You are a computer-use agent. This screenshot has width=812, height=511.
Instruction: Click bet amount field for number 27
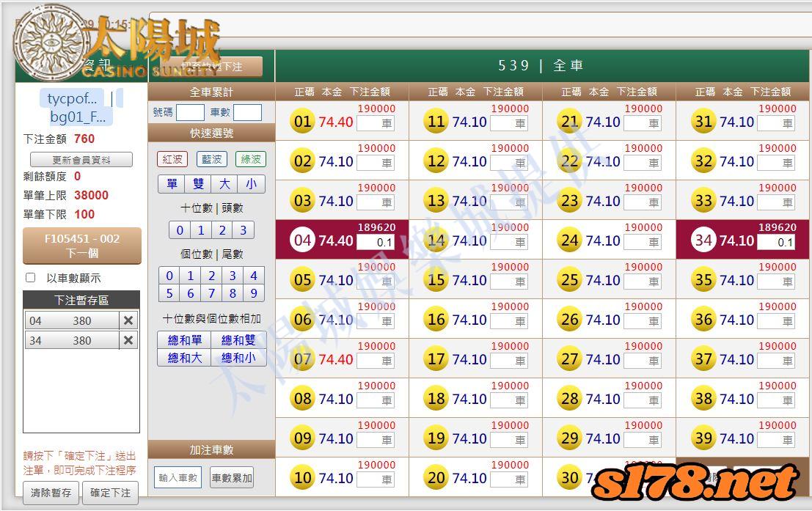pyautogui.click(x=643, y=361)
